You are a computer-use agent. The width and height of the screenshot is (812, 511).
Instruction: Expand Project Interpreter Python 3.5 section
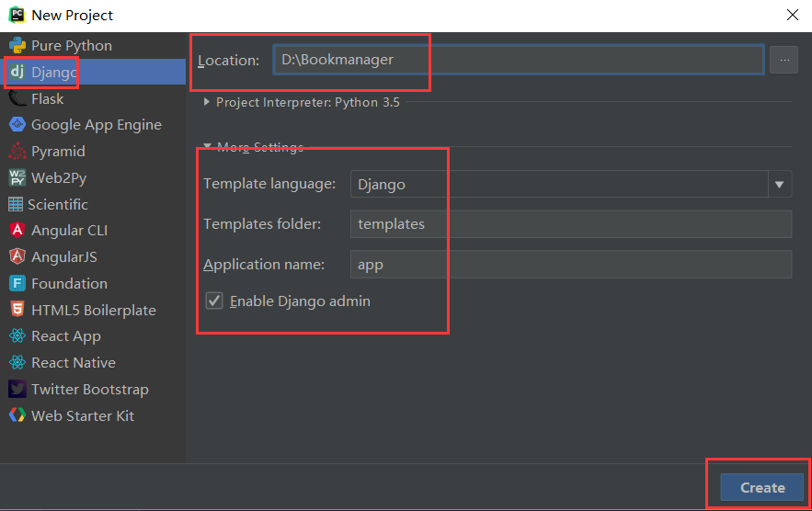[207, 102]
